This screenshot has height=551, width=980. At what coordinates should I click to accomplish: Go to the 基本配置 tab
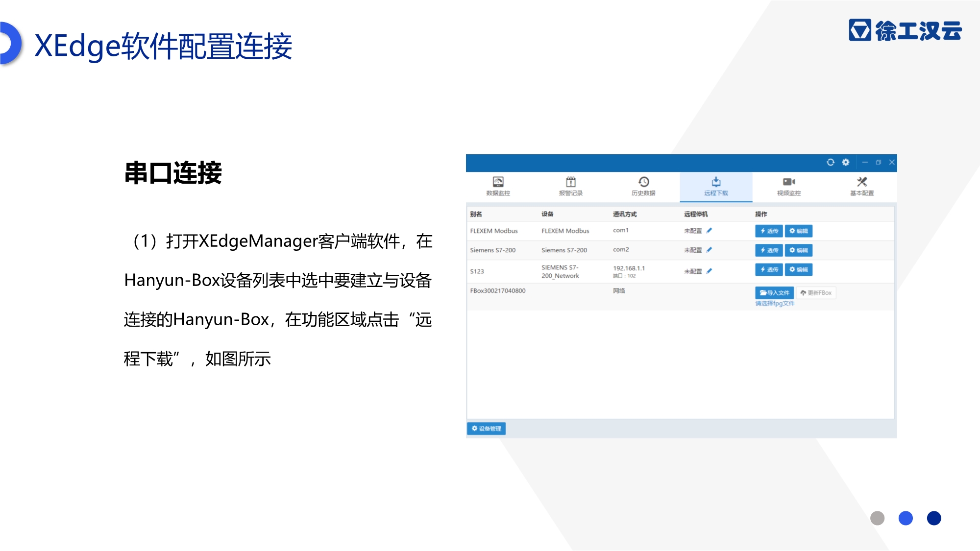coord(862,187)
